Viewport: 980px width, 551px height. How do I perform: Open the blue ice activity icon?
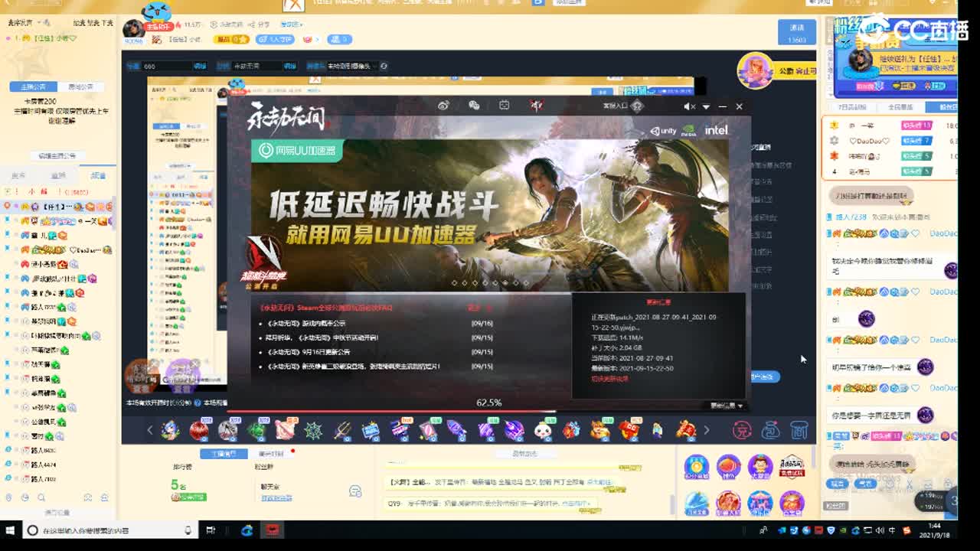[x=696, y=503]
